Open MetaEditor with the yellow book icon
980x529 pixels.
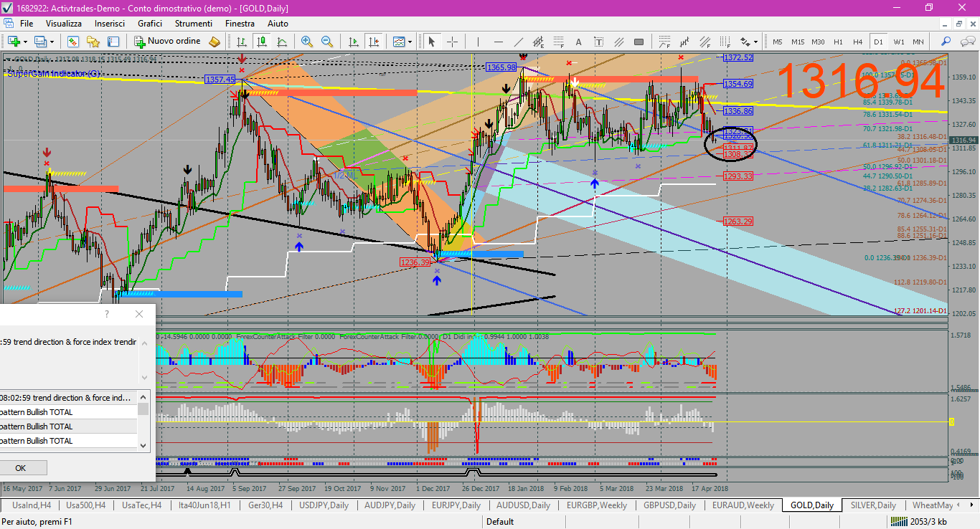click(x=215, y=42)
